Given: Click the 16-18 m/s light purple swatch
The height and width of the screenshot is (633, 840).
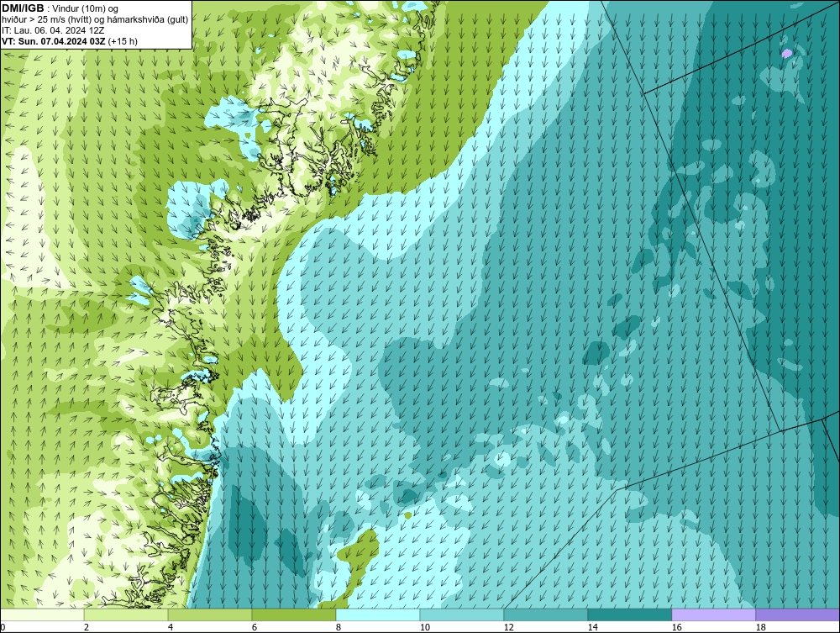Looking at the screenshot, I should tap(713, 615).
